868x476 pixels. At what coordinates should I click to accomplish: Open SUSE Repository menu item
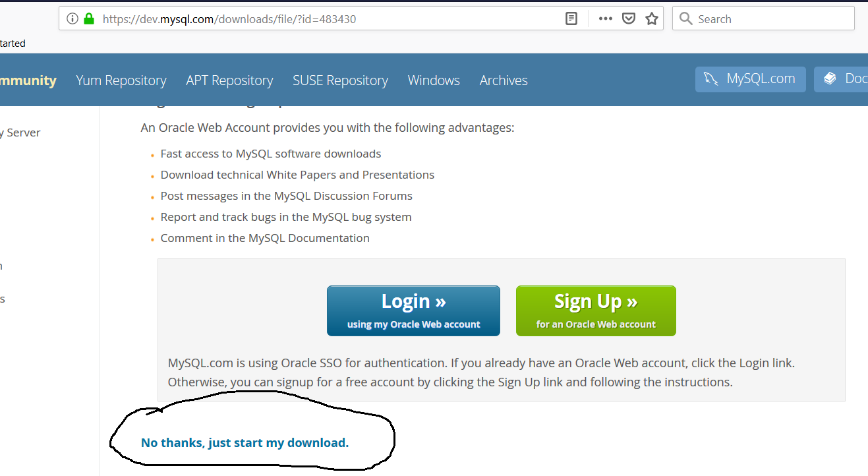(340, 80)
